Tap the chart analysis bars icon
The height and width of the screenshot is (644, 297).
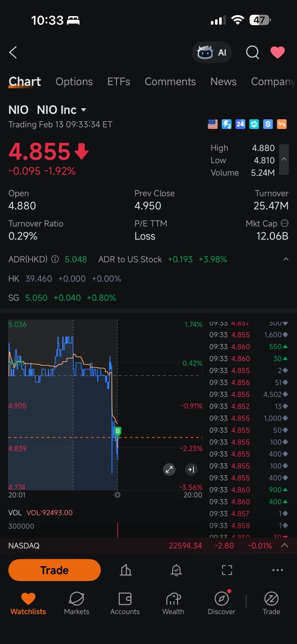tap(126, 570)
